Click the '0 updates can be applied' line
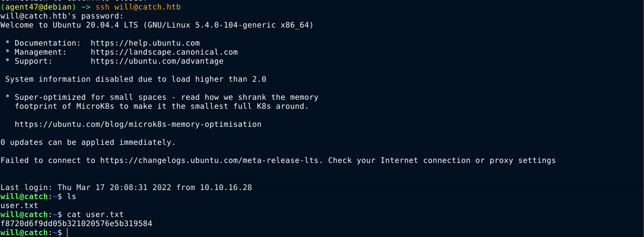644x237 pixels. (x=88, y=142)
